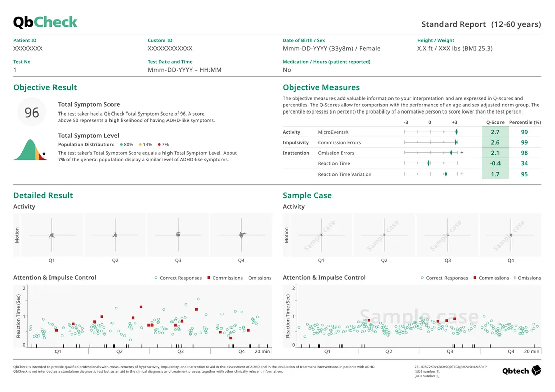555x392 pixels.
Task: Click the Sample Case heading
Action: (307, 195)
